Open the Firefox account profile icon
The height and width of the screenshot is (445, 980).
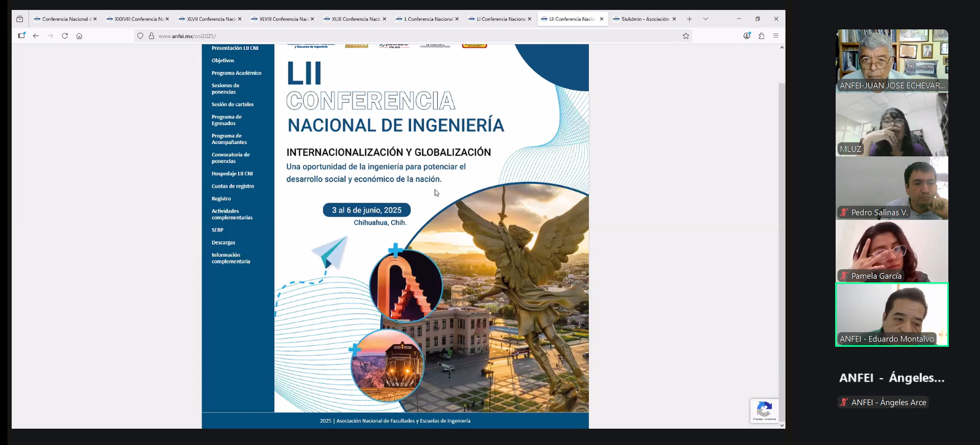coord(747,36)
